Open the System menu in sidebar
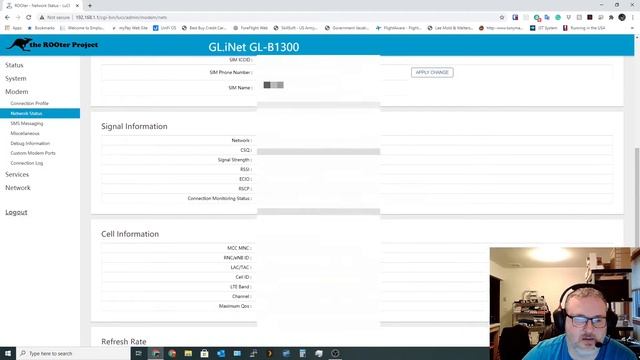Image resolution: width=640 pixels, height=360 pixels. (x=16, y=78)
